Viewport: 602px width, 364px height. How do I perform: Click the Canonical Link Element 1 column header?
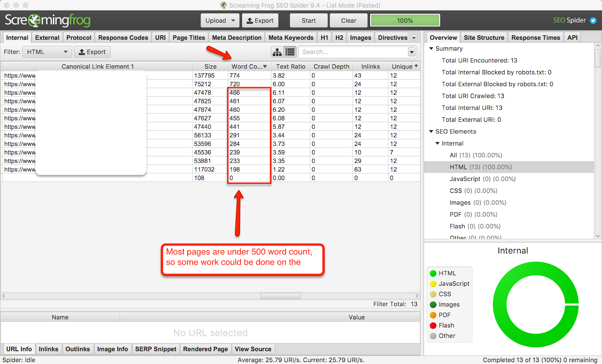pos(97,67)
